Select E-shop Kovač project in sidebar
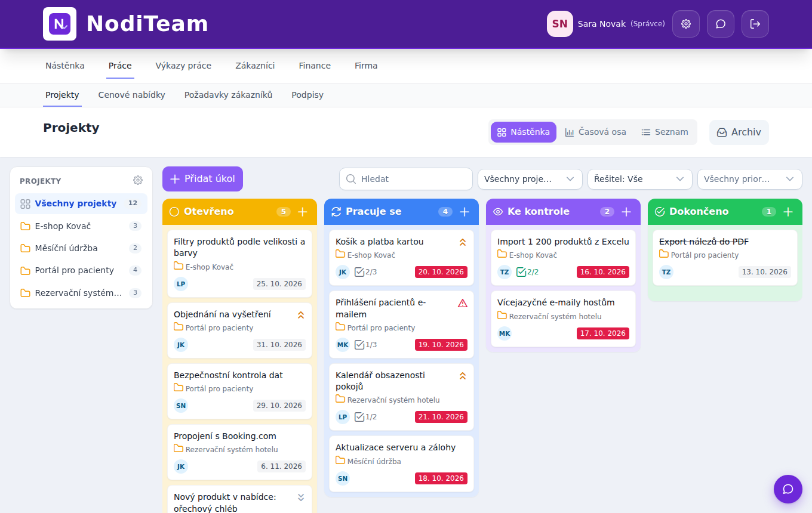812x513 pixels. coord(81,226)
